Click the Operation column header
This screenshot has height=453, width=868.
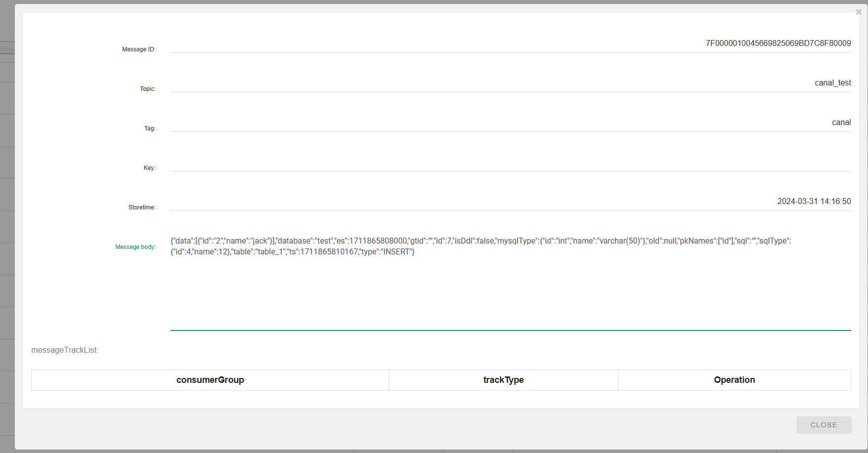735,380
